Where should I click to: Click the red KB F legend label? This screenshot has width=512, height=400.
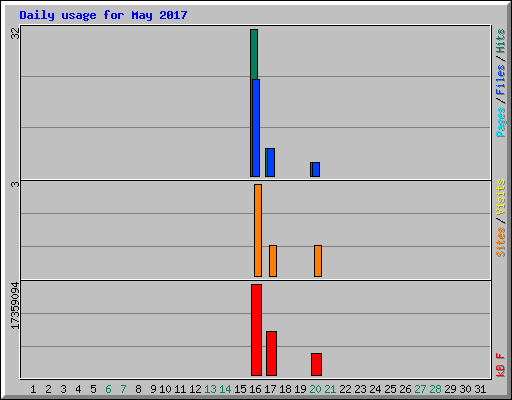pyautogui.click(x=500, y=365)
